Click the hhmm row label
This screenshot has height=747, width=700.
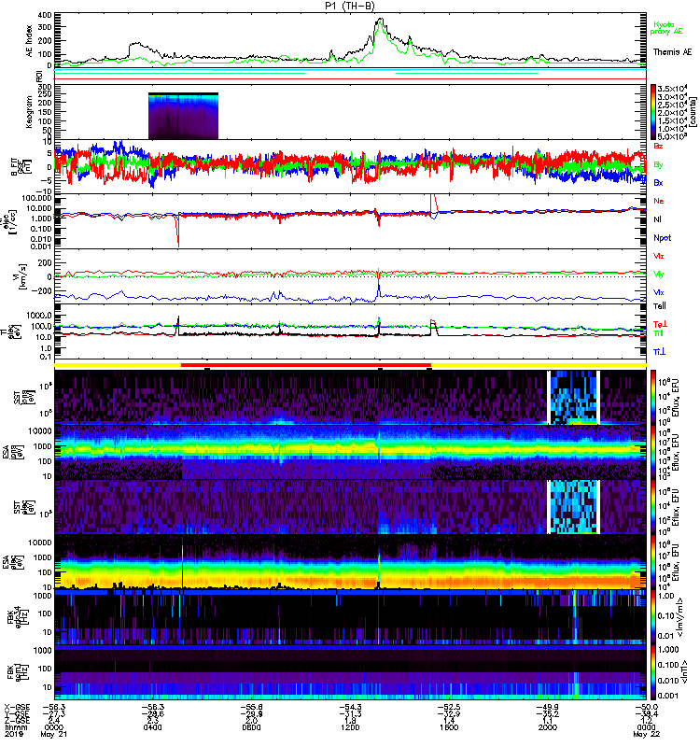pos(16,728)
